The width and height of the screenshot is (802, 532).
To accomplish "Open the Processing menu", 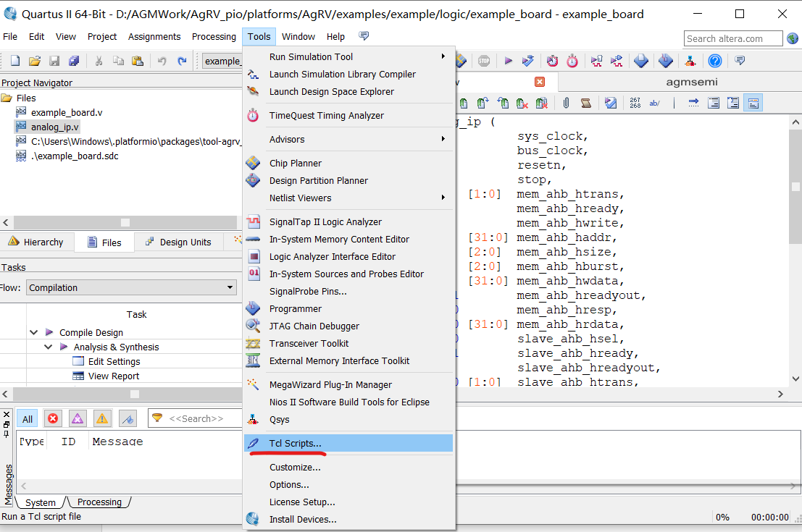I will 214,37.
